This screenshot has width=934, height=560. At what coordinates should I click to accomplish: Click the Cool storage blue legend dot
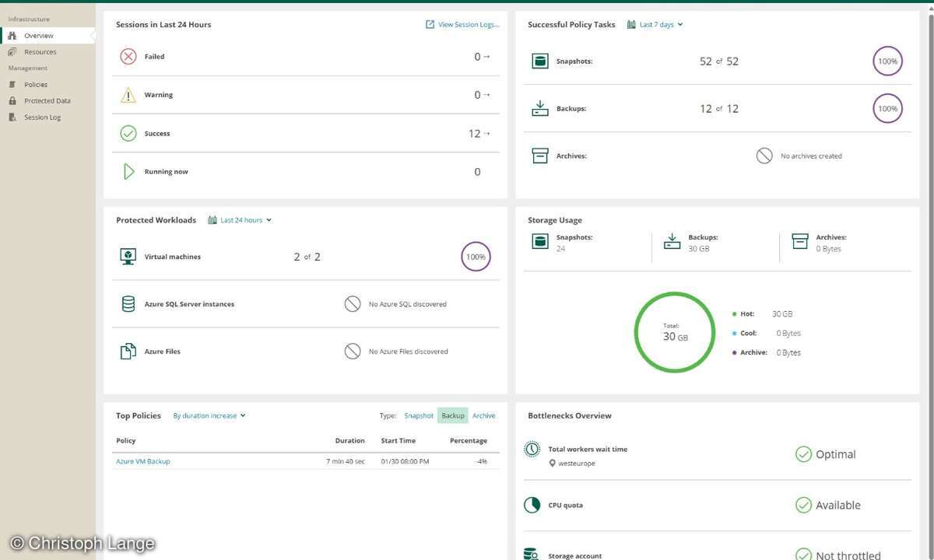click(735, 333)
